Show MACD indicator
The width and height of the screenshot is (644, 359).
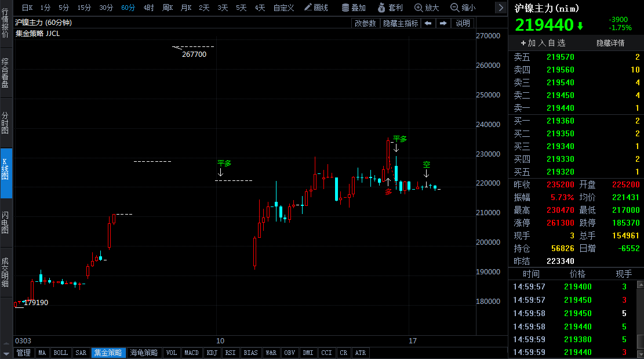191,353
